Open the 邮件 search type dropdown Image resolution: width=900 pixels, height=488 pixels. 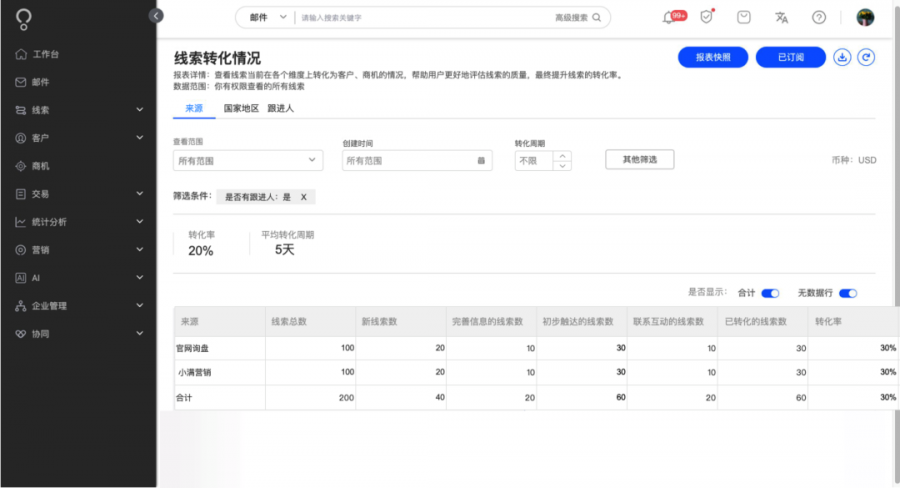(x=267, y=18)
